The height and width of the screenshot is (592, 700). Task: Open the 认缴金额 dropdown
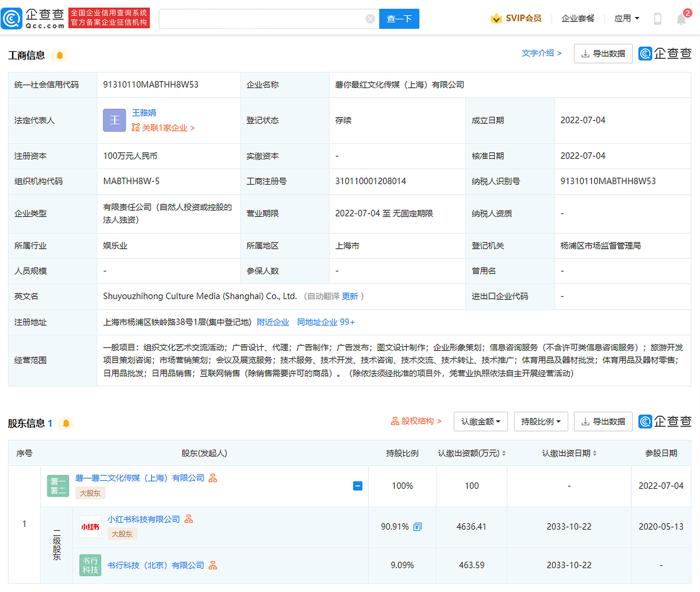coord(481,421)
